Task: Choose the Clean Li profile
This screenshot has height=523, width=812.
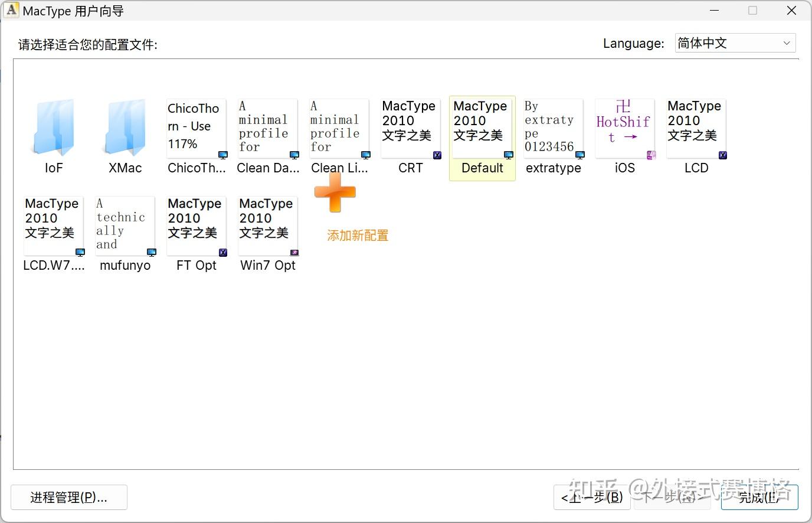Action: [x=339, y=127]
